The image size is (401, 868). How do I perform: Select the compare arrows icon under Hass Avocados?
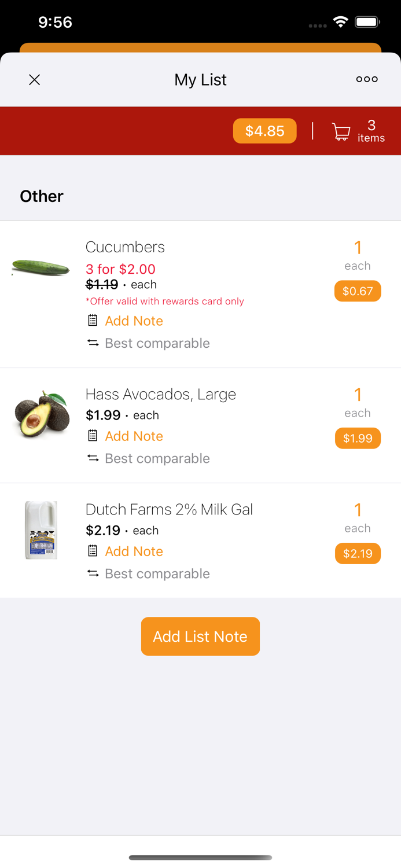click(93, 458)
